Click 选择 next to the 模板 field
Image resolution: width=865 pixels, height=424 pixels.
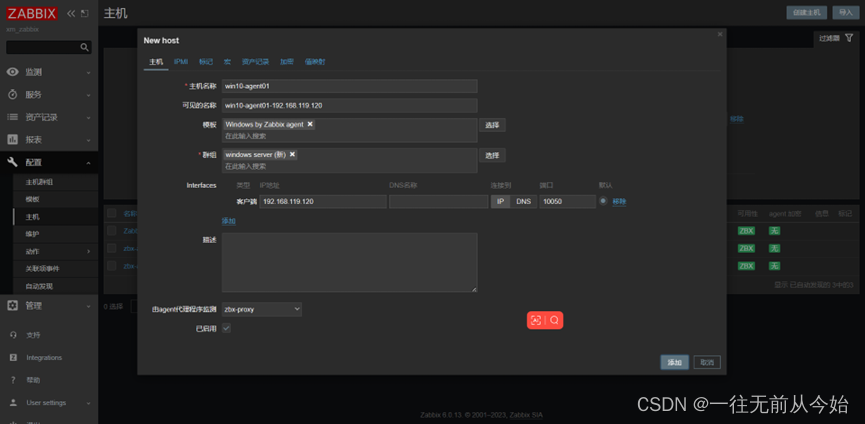pyautogui.click(x=492, y=125)
